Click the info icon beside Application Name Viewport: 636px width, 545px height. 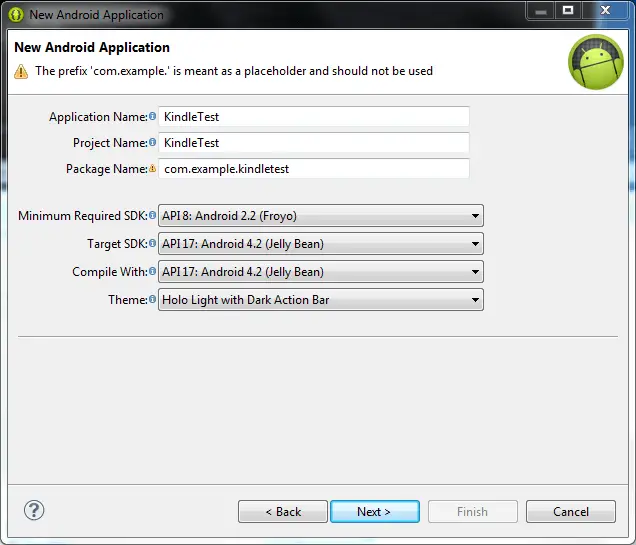(153, 117)
